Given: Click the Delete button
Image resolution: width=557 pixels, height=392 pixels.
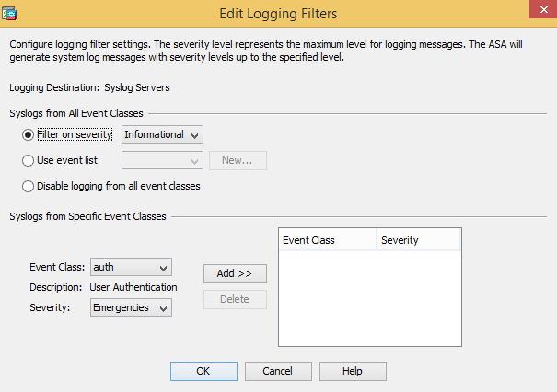Looking at the screenshot, I should point(235,300).
